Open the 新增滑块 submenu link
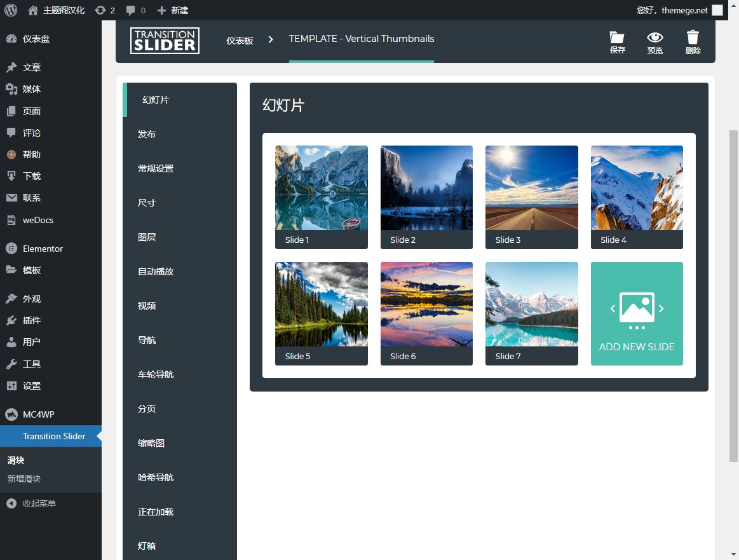The image size is (739, 560). tap(24, 479)
